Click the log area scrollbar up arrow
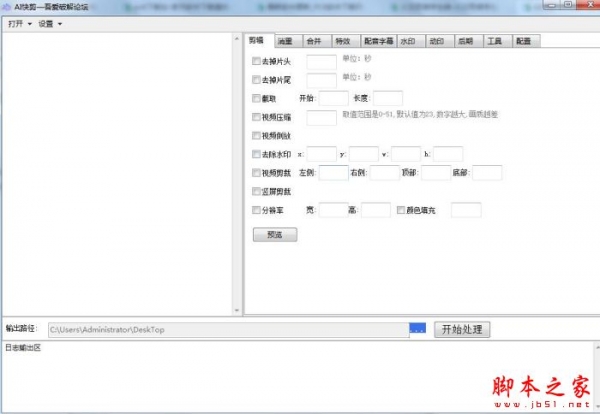The width and height of the screenshot is (600, 414). pos(597,347)
